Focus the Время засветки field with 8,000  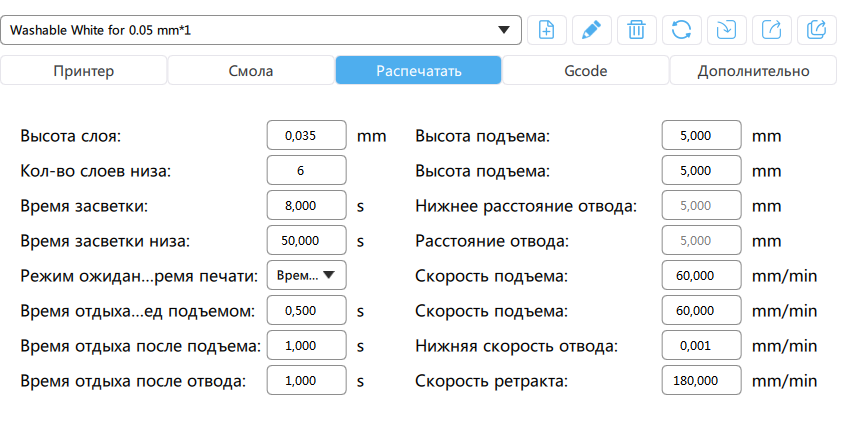point(307,205)
